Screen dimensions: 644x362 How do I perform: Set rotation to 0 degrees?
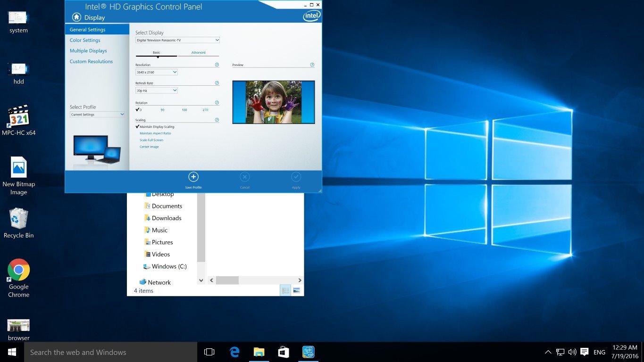coord(139,109)
